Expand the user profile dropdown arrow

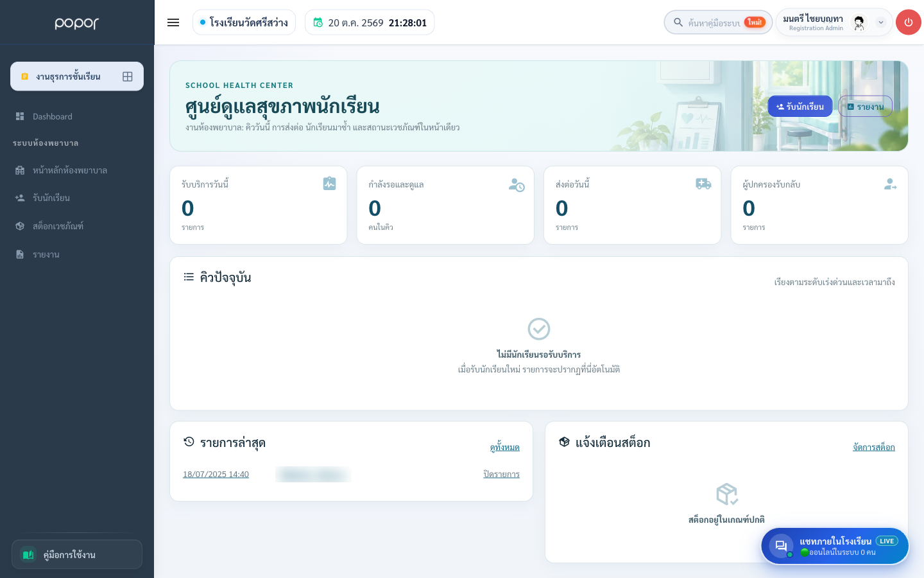(x=881, y=22)
